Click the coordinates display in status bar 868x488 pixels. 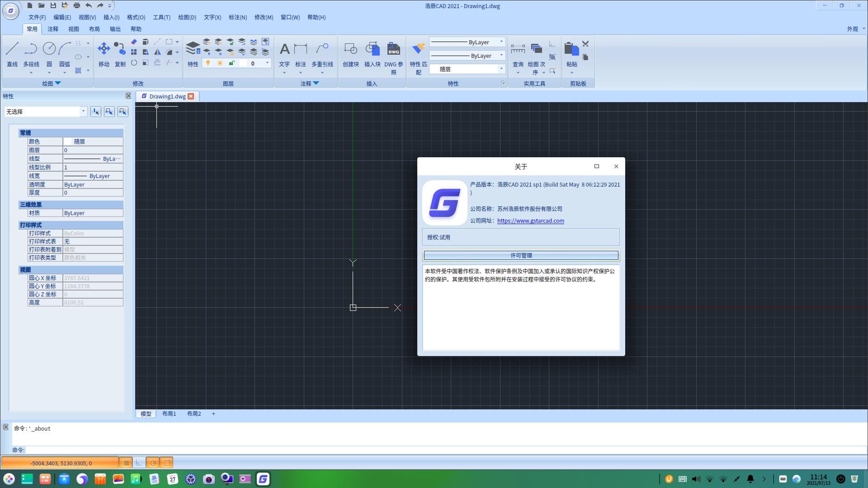point(61,463)
